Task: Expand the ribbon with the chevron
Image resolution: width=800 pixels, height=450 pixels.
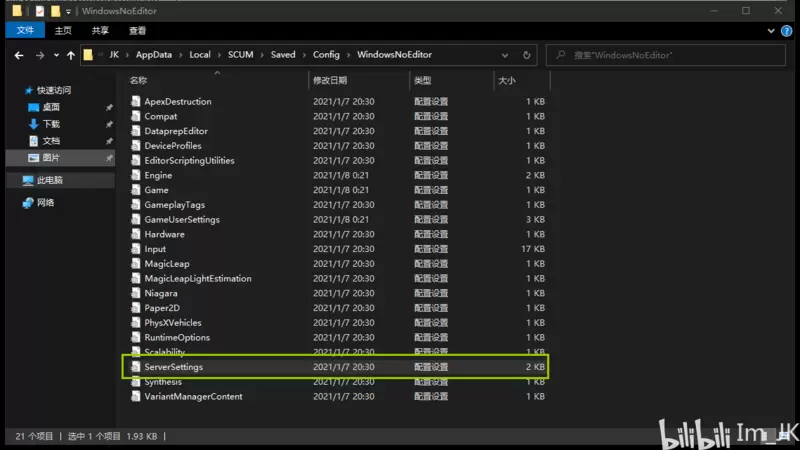Action: pos(771,31)
